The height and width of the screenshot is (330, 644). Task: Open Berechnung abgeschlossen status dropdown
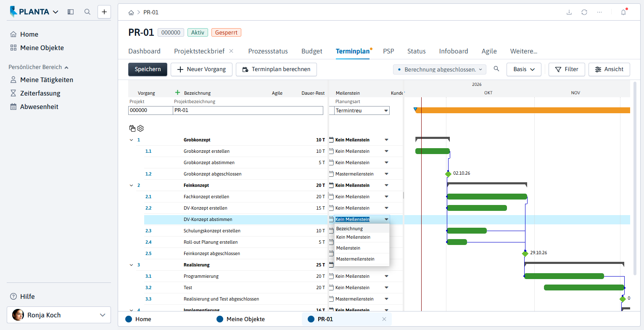click(439, 69)
